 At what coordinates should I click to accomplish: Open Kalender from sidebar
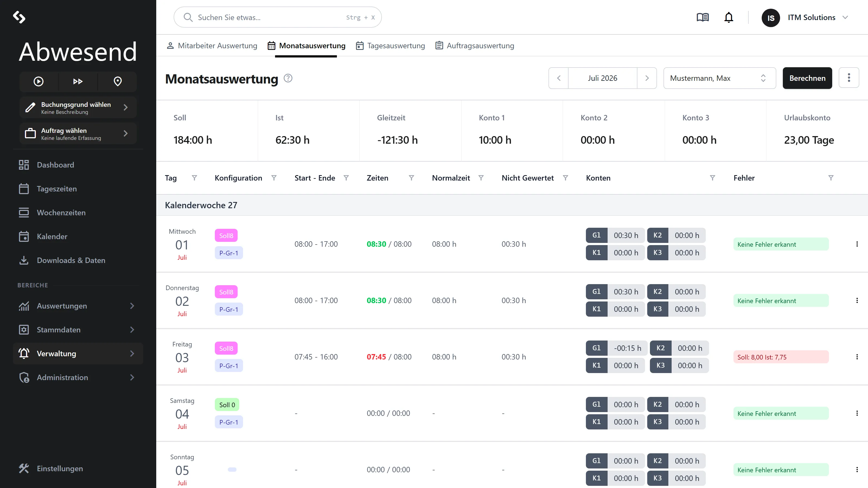pos(78,236)
